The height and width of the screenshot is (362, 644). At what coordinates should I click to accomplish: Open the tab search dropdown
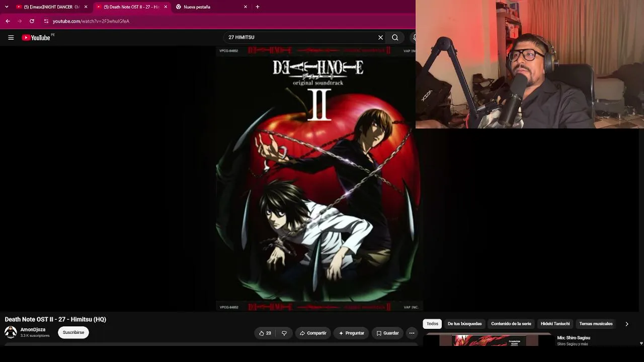coord(7,7)
